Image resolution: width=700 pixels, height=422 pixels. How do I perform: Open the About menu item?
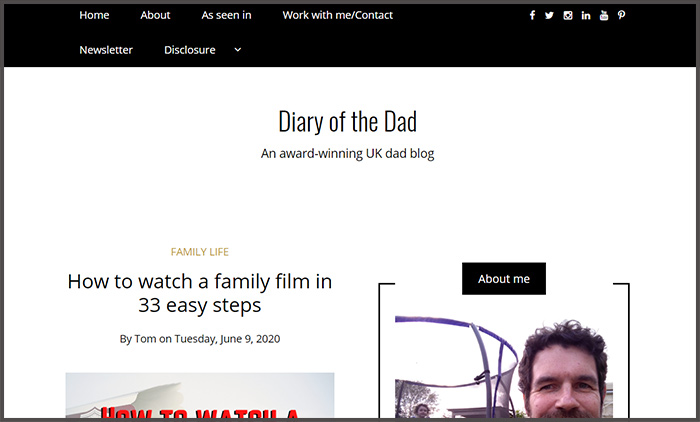[x=155, y=15]
